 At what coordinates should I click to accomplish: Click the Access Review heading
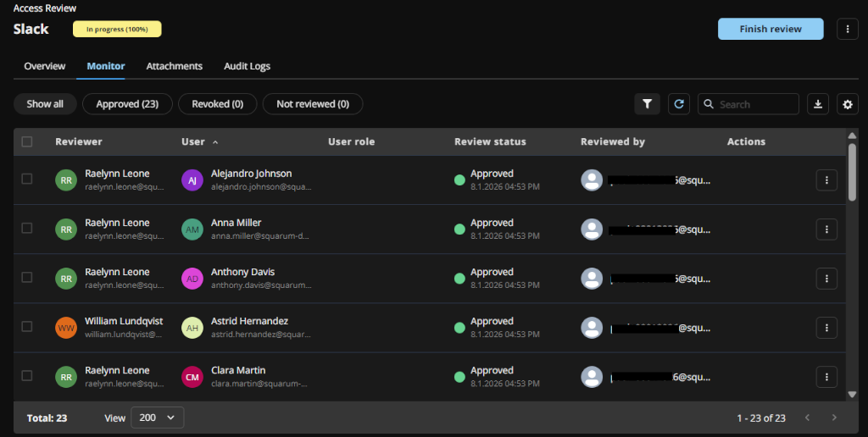[x=45, y=8]
